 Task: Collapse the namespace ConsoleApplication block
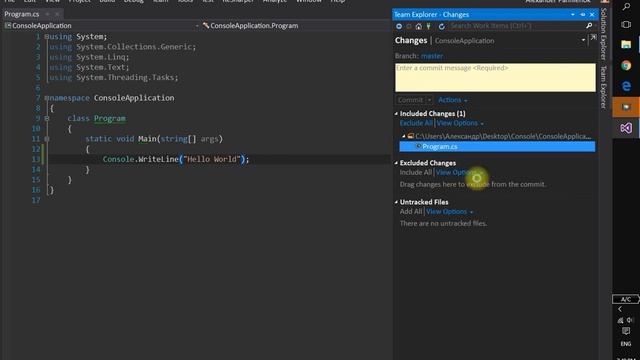47,98
